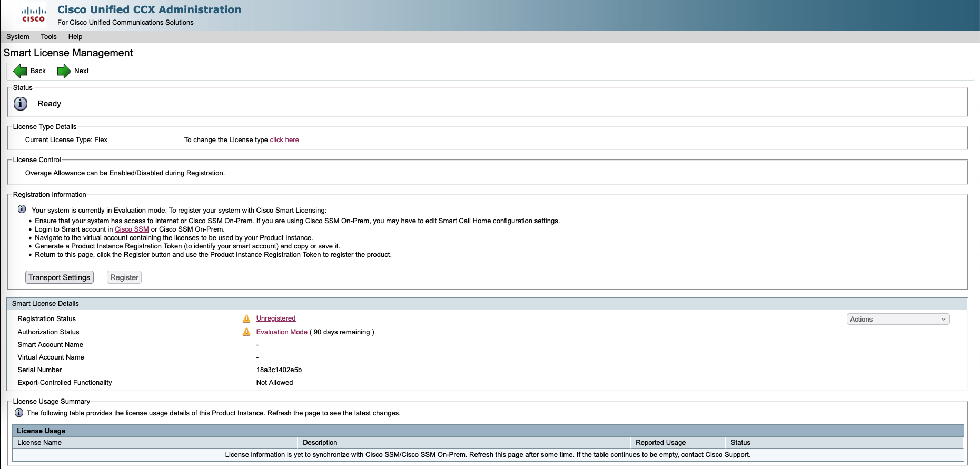
Task: Click the Status section info icon
Action: pyautogui.click(x=21, y=104)
